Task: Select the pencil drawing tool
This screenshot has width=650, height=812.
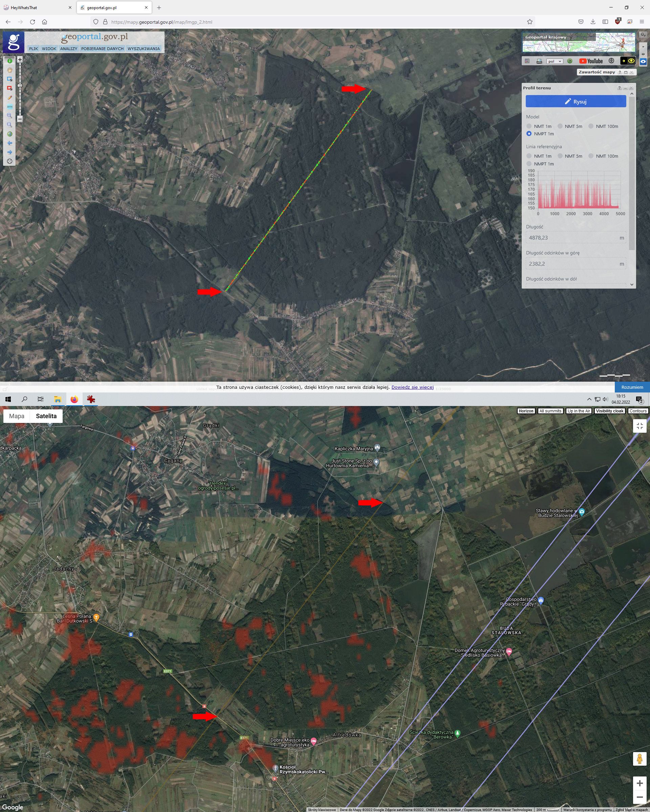Action: pyautogui.click(x=10, y=97)
